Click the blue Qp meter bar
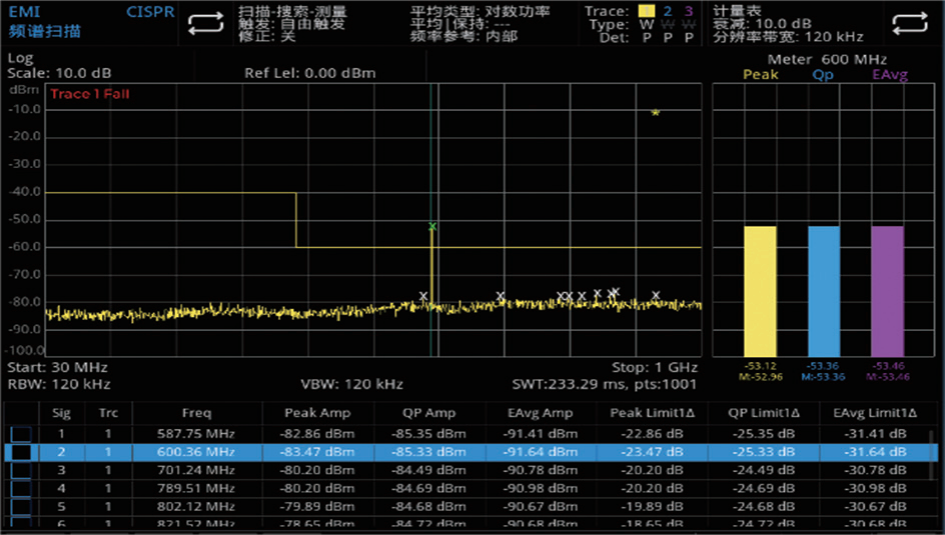 pos(824,292)
